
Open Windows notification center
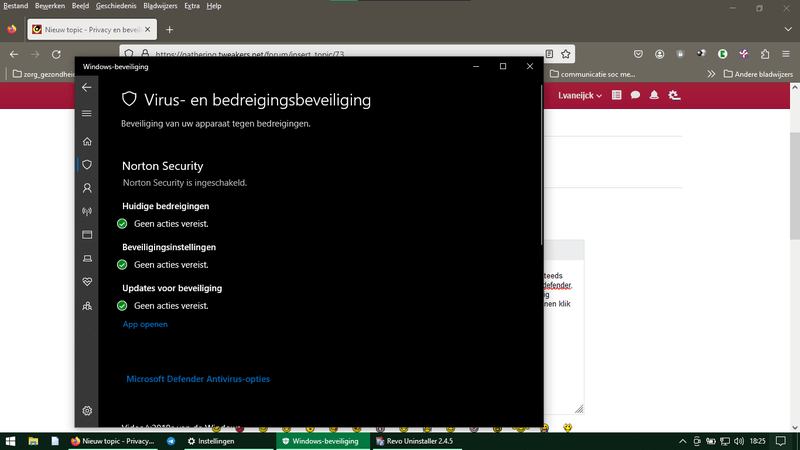tap(781, 441)
